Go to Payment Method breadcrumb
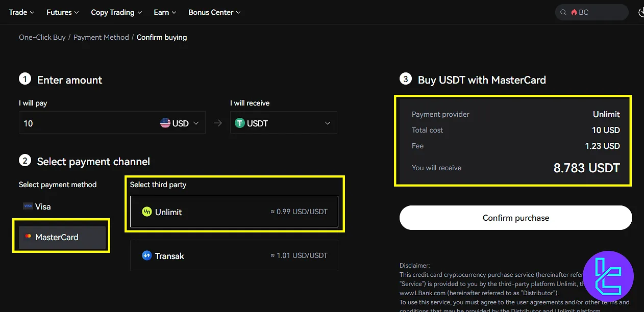Image resolution: width=644 pixels, height=312 pixels. (x=101, y=37)
